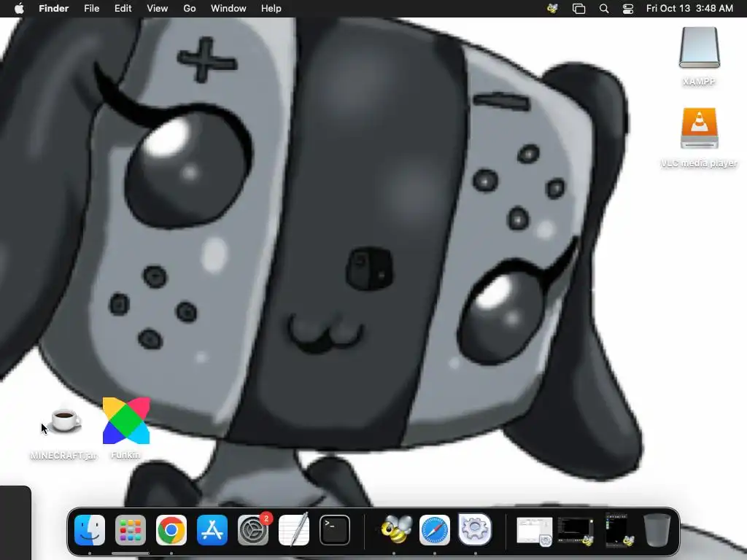Open Control Center in menu bar
Screen dimensions: 747x560
(628, 9)
